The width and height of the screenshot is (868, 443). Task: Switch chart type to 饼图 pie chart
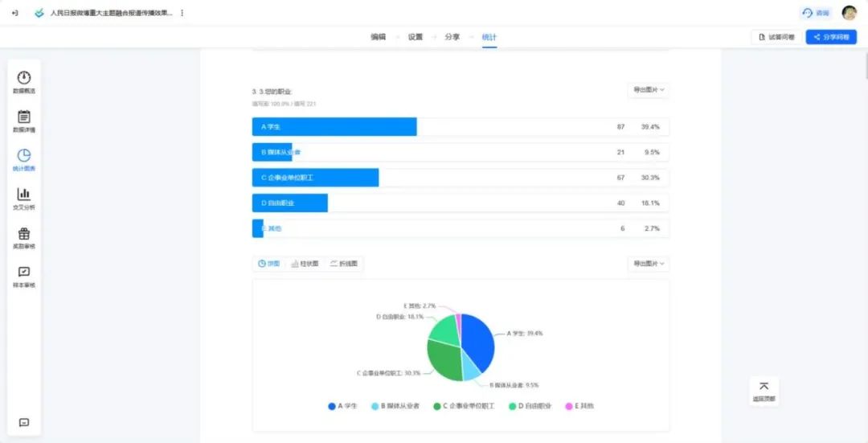point(269,264)
